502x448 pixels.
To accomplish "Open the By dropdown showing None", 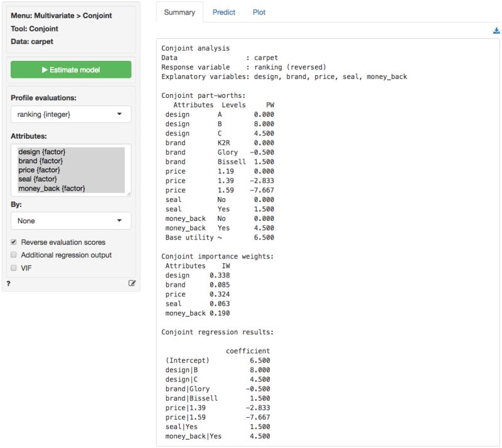I will [x=71, y=221].
